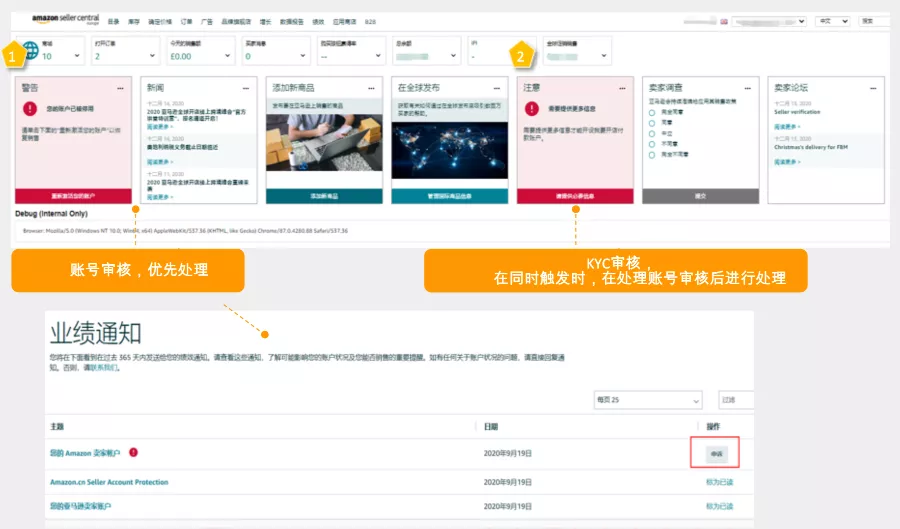
Task: Click the filter input next to 每页 25
Action: pos(736,400)
